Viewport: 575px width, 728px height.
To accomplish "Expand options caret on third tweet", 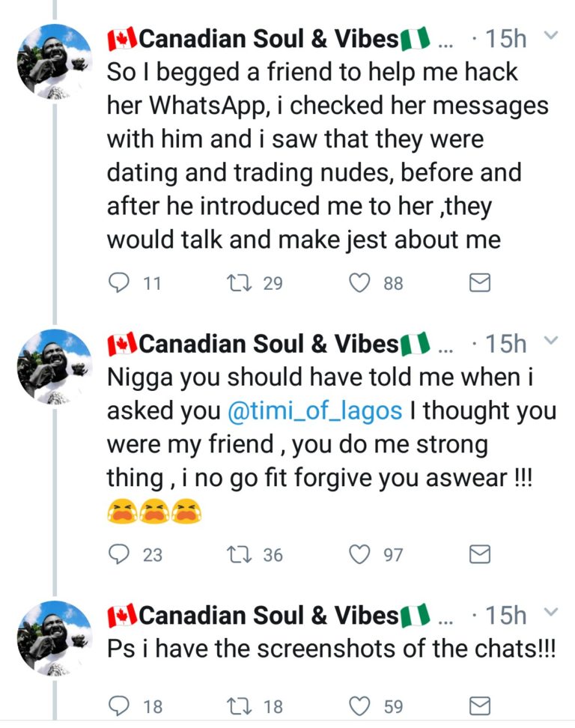I will point(550,613).
